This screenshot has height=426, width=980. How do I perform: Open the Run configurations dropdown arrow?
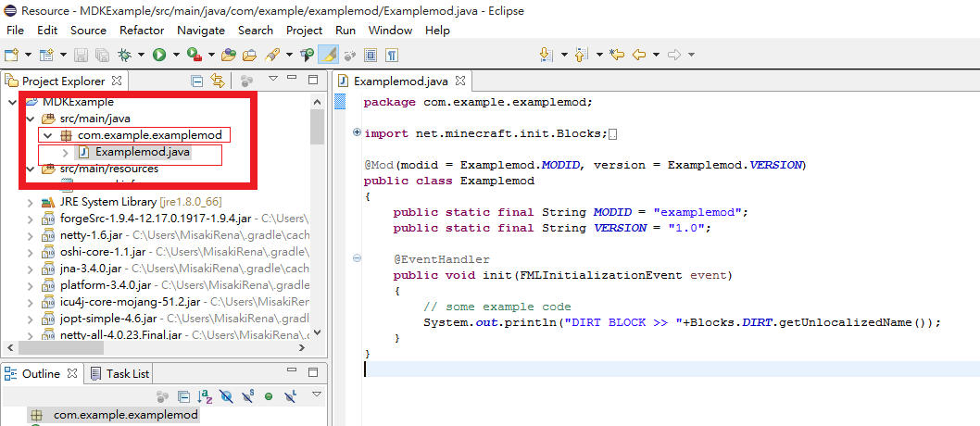(176, 55)
